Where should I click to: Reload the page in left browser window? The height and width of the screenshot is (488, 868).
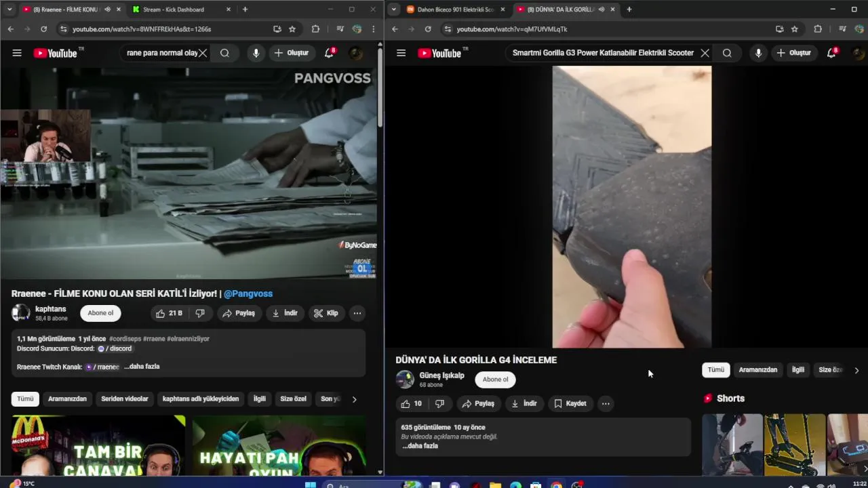43,29
